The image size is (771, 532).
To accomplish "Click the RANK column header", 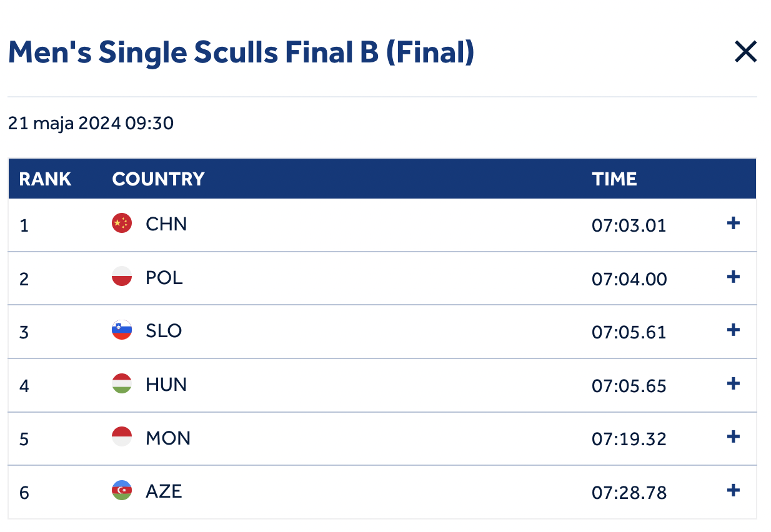I will pos(45,179).
